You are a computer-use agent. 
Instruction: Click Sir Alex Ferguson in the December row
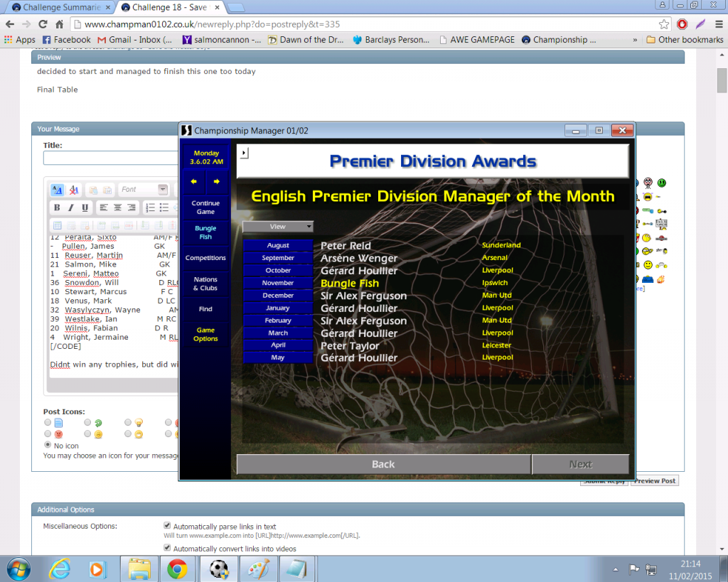363,296
